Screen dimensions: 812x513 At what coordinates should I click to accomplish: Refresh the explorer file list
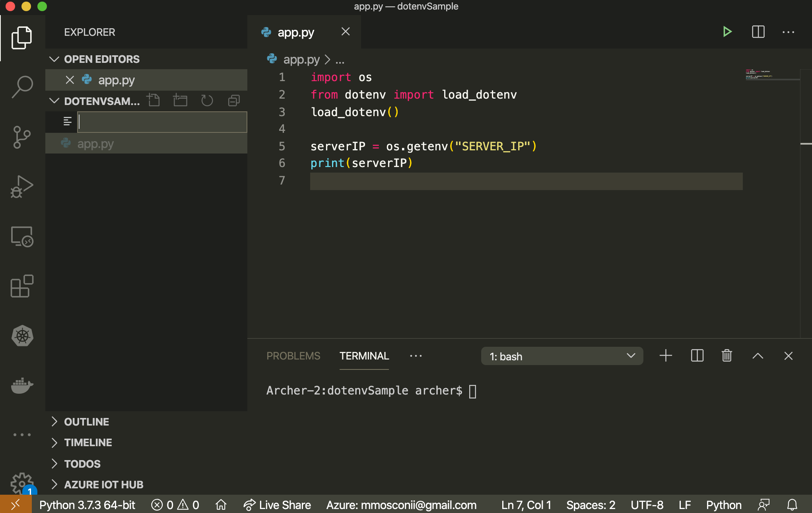pyautogui.click(x=206, y=101)
